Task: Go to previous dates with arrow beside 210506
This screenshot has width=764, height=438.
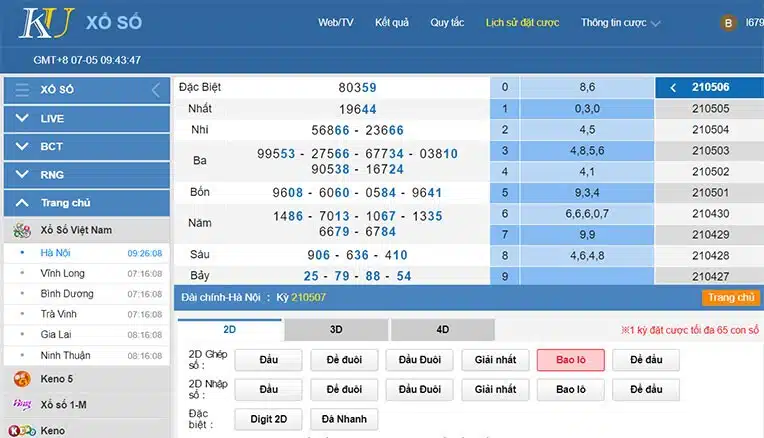Action: click(673, 88)
